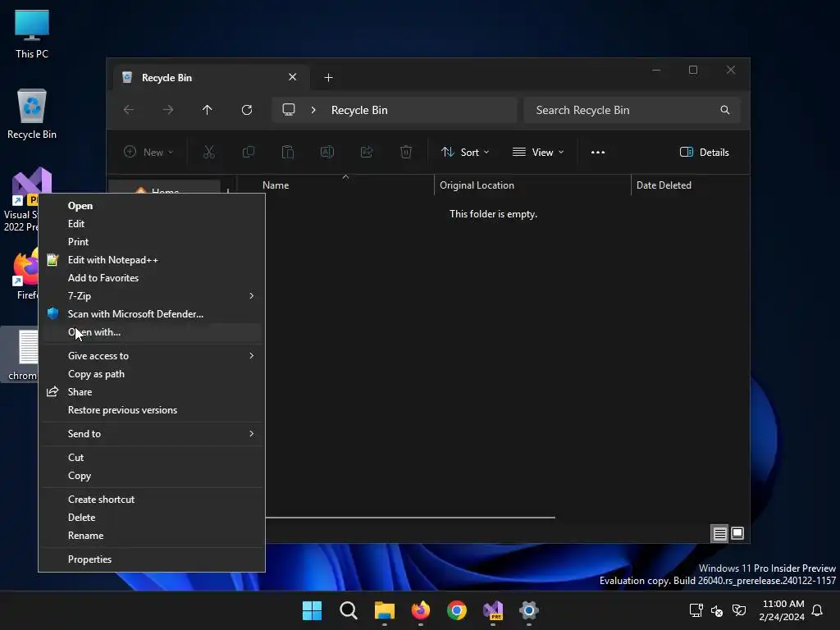This screenshot has width=840, height=630.
Task: Select Edit with Notepad++
Action: coord(152,260)
